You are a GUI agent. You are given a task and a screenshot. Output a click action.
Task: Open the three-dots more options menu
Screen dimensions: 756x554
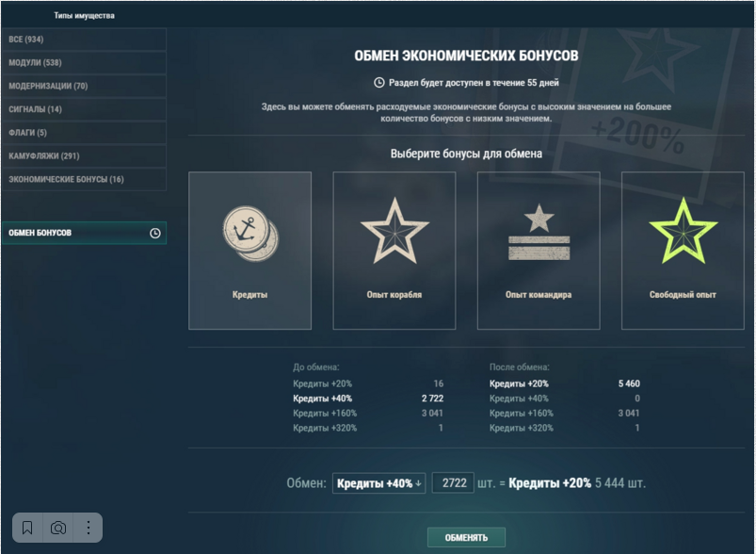[x=88, y=528]
